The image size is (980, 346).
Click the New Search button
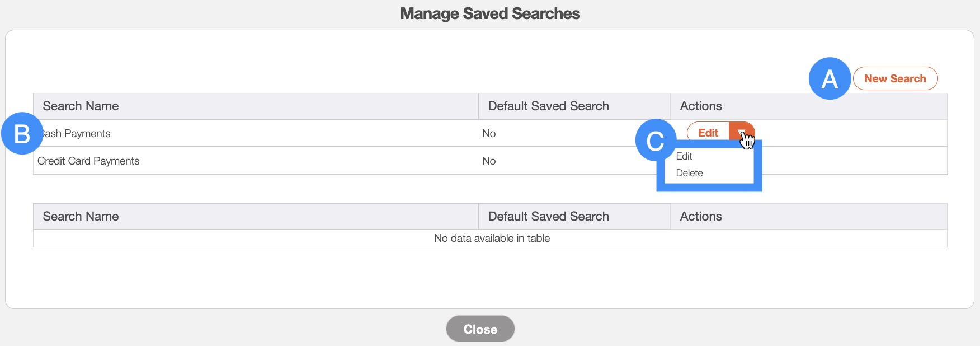895,79
